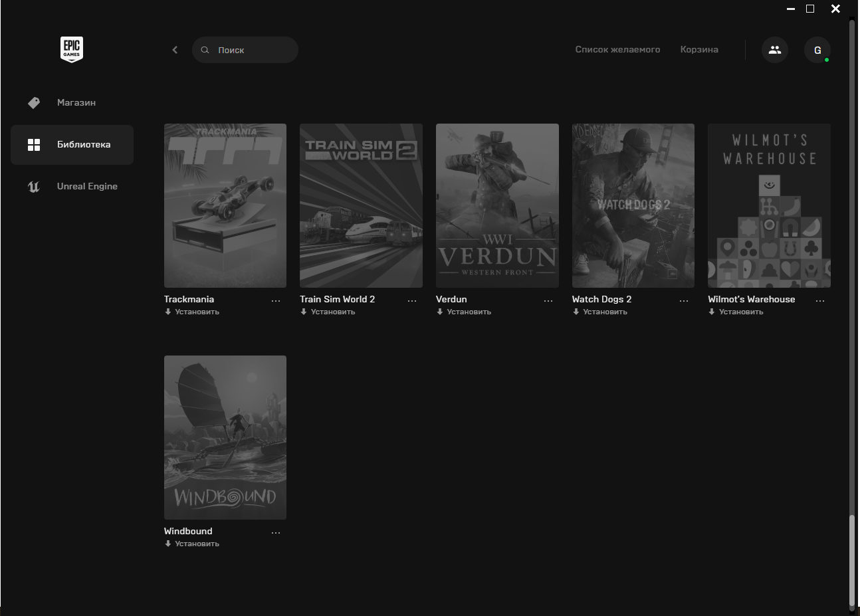Open Watch Dogs 2 three-dot menu

click(x=684, y=300)
